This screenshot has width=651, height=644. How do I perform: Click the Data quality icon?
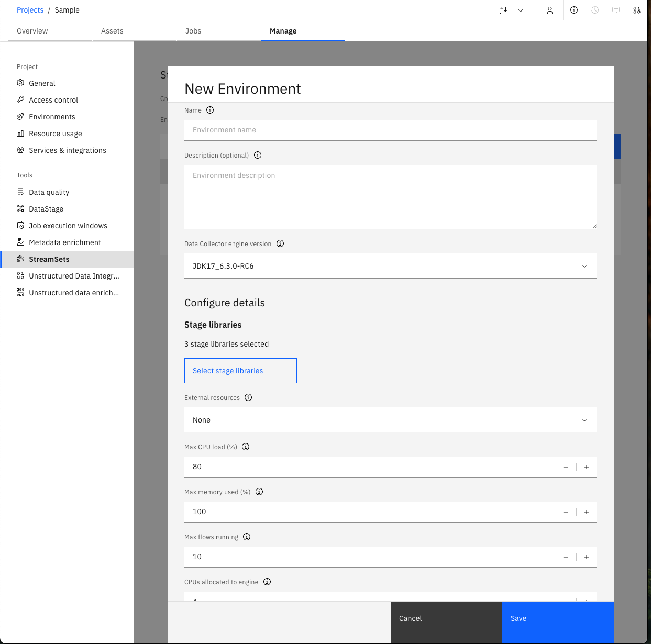(x=20, y=192)
